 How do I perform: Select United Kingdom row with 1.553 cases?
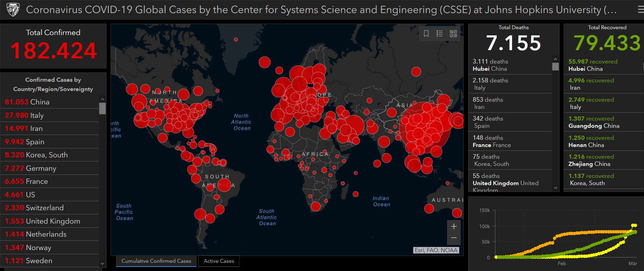coord(50,221)
